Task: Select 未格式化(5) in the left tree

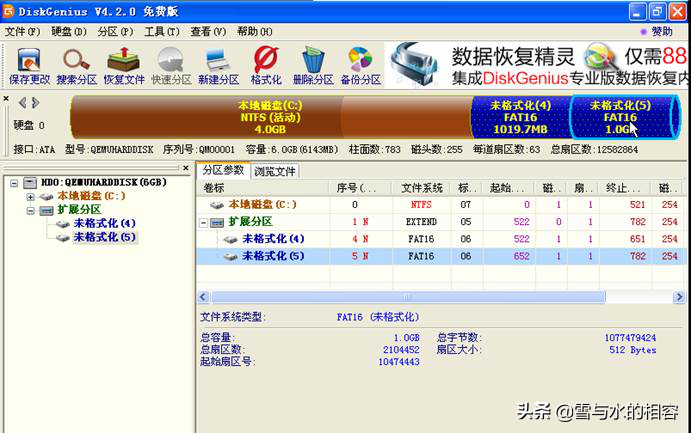Action: point(104,237)
